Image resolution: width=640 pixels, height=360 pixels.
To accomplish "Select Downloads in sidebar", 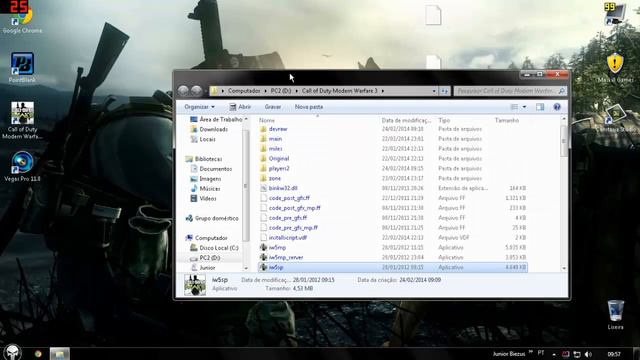I will point(209,129).
